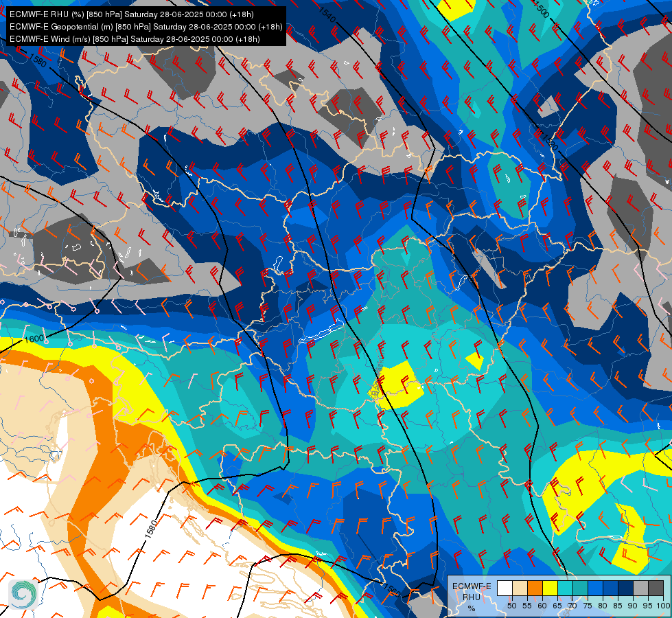Viewport: 672px width, 618px height.
Task: Click the swirl logo icon at bottom-left
Action: click(x=23, y=594)
